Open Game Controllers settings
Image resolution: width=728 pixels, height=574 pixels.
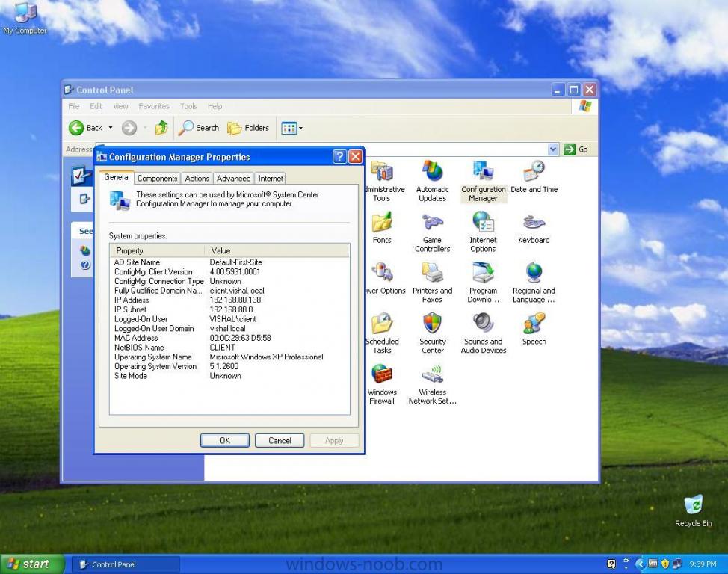(x=432, y=232)
